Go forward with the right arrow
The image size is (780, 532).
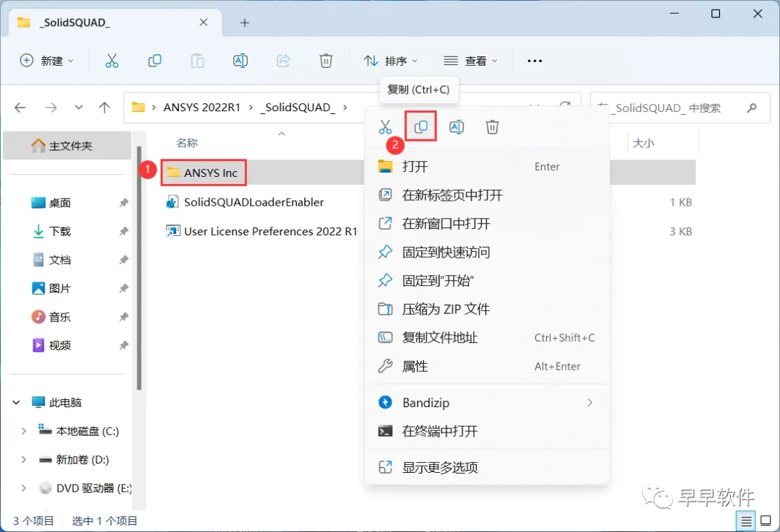point(51,108)
